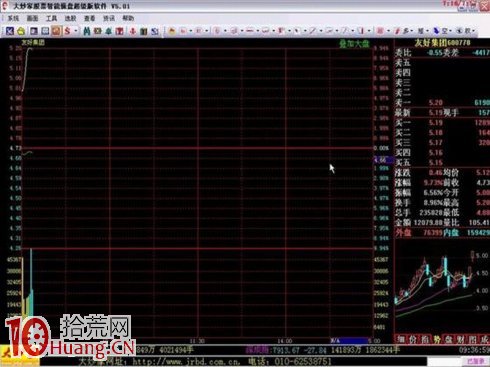Click the red anchor-shaped toolbar icon

pyautogui.click(x=133, y=31)
